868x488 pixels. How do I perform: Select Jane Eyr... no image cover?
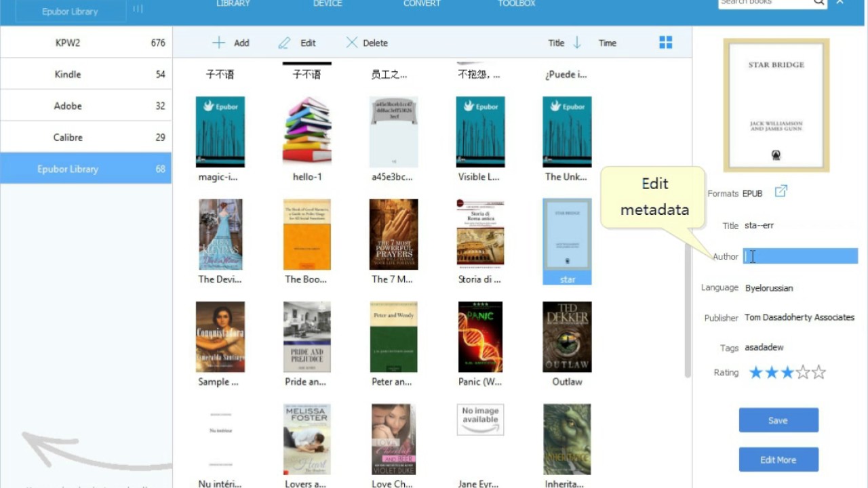pyautogui.click(x=481, y=420)
